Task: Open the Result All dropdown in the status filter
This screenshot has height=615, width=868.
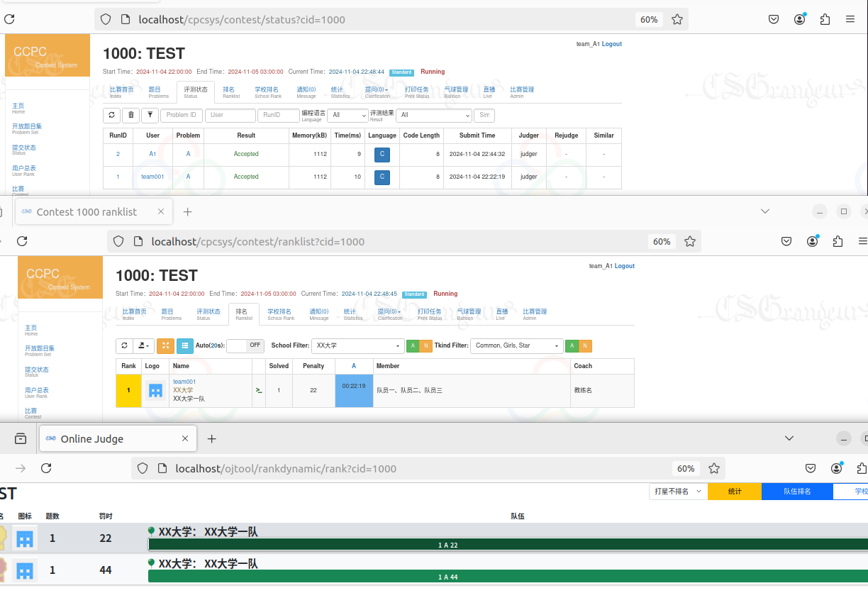Action: (x=433, y=115)
